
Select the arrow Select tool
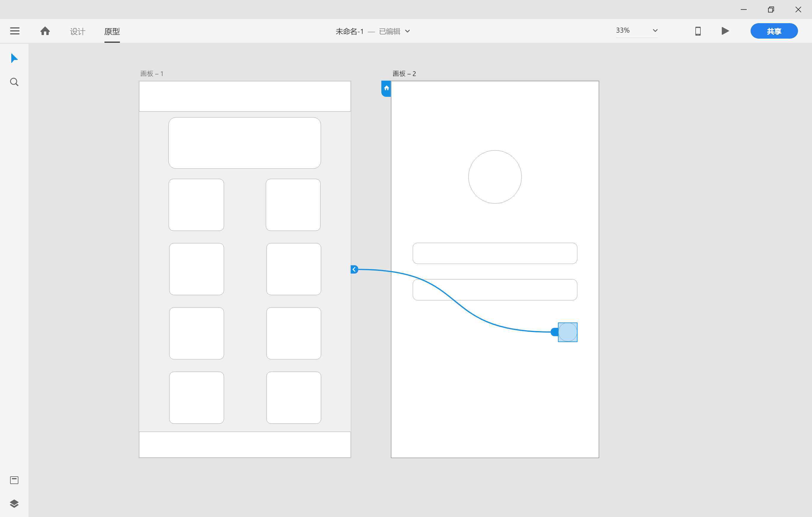(14, 58)
